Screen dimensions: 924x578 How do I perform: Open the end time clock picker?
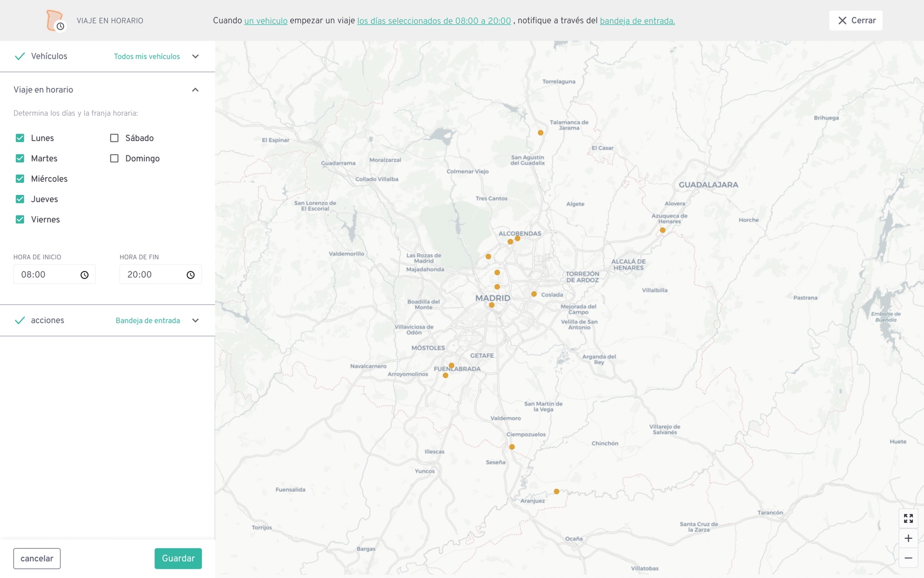[191, 274]
